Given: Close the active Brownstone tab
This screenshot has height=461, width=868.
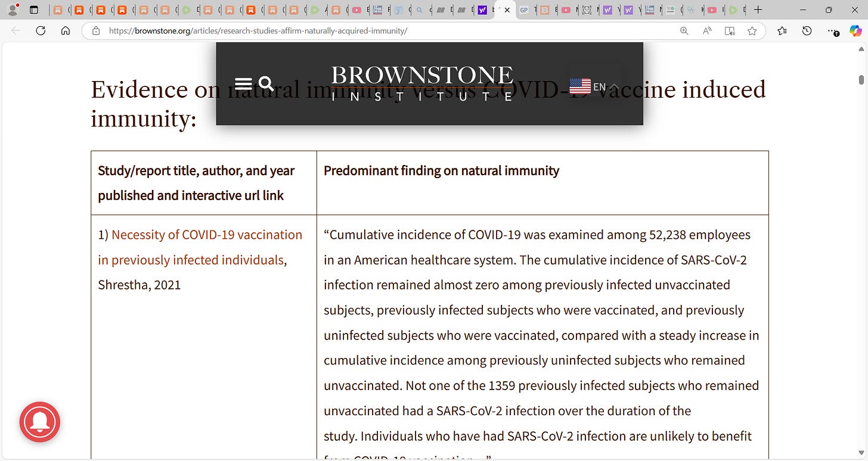Looking at the screenshot, I should (x=507, y=10).
